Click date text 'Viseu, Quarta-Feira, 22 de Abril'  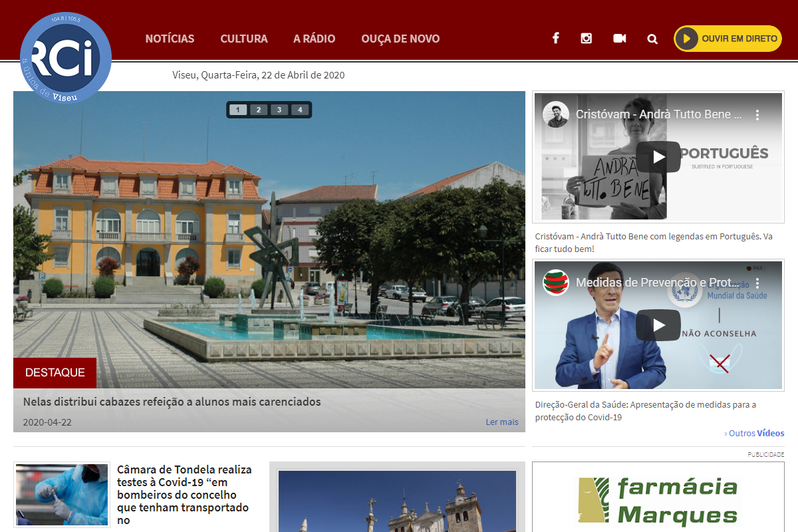tap(259, 75)
